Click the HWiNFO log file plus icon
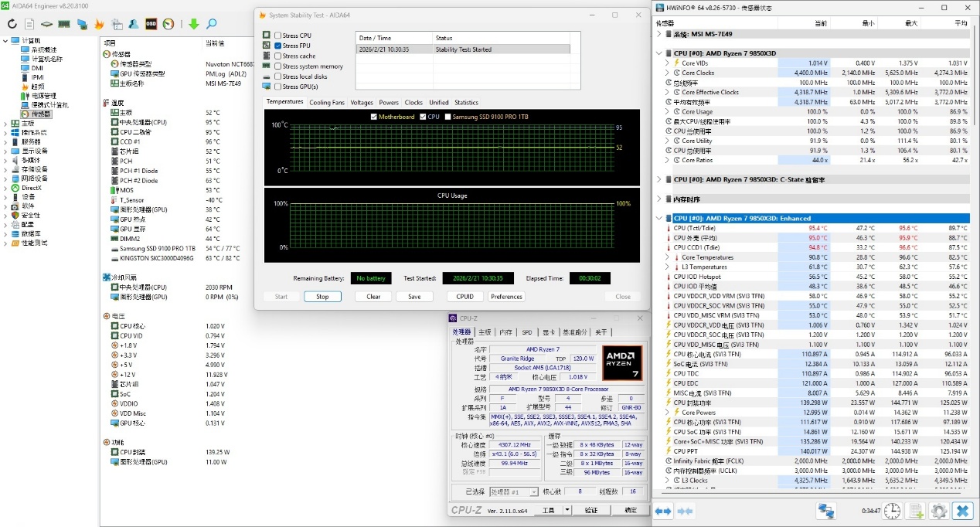 [x=916, y=511]
